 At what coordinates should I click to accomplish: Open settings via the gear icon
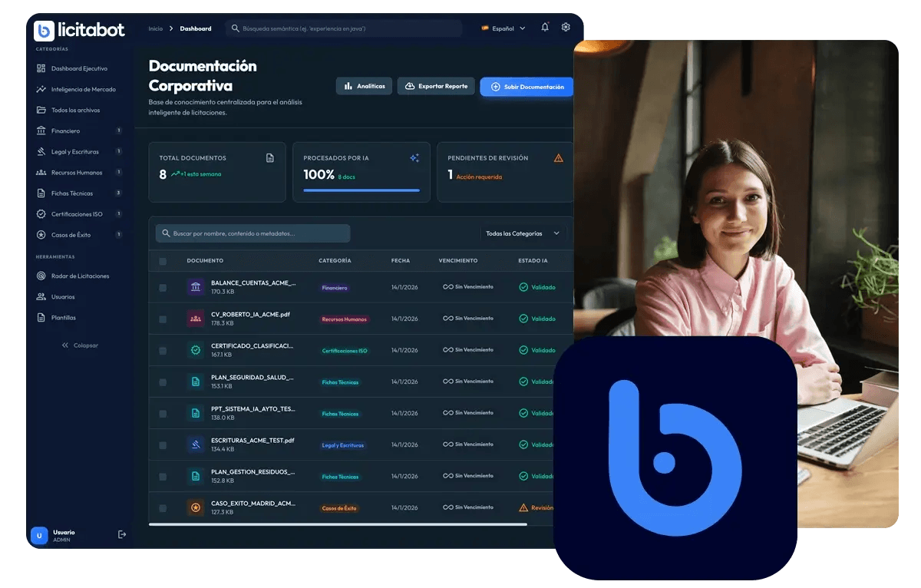tap(566, 28)
